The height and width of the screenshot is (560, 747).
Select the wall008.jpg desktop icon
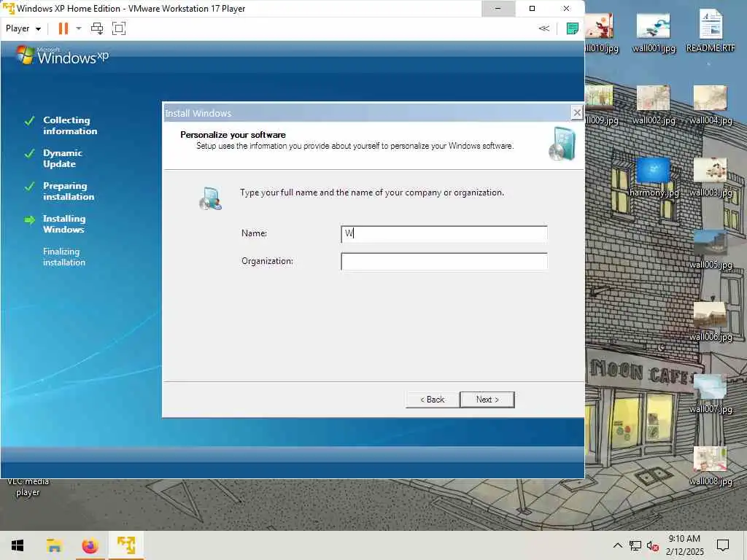711,467
